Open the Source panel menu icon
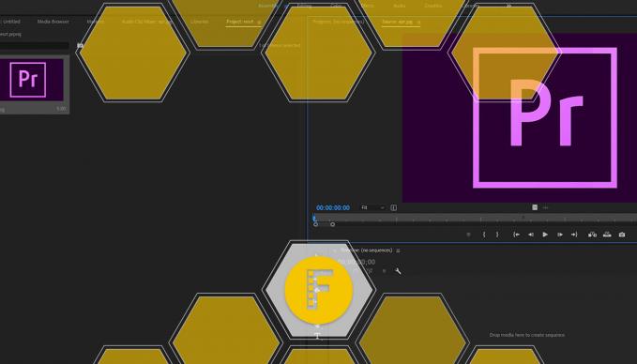The width and height of the screenshot is (637, 364). [x=418, y=22]
